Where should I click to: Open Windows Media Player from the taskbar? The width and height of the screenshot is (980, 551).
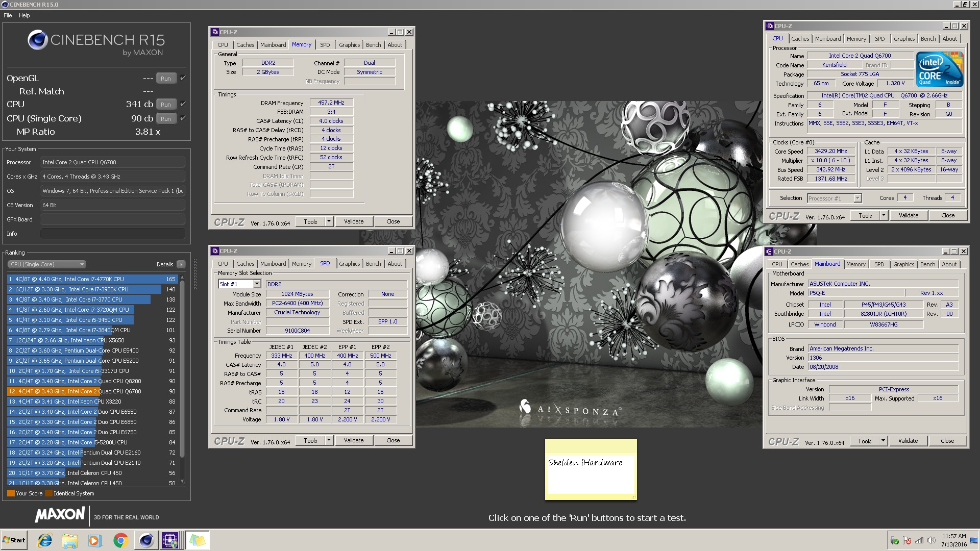coord(94,540)
